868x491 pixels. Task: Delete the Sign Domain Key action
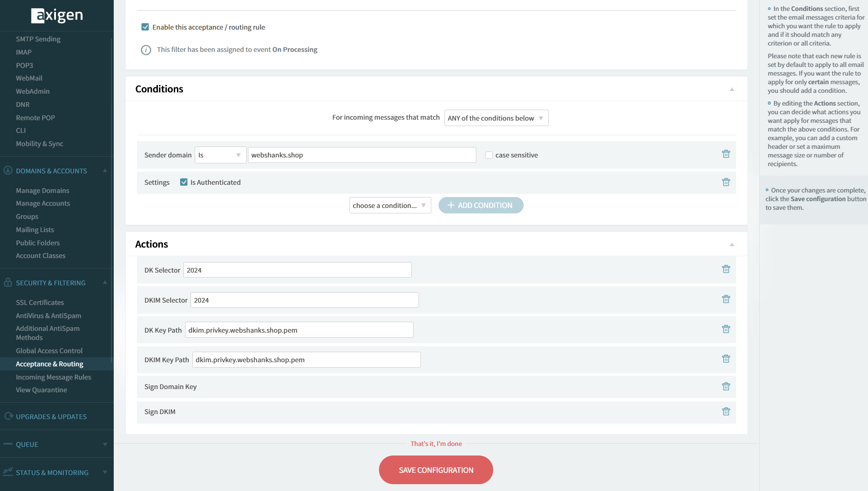(726, 386)
